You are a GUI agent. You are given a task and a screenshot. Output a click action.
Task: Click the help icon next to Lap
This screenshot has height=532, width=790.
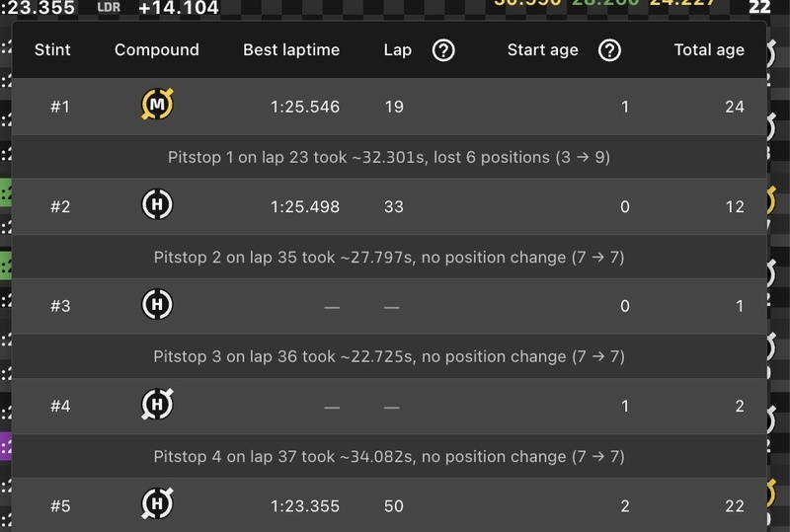[443, 50]
